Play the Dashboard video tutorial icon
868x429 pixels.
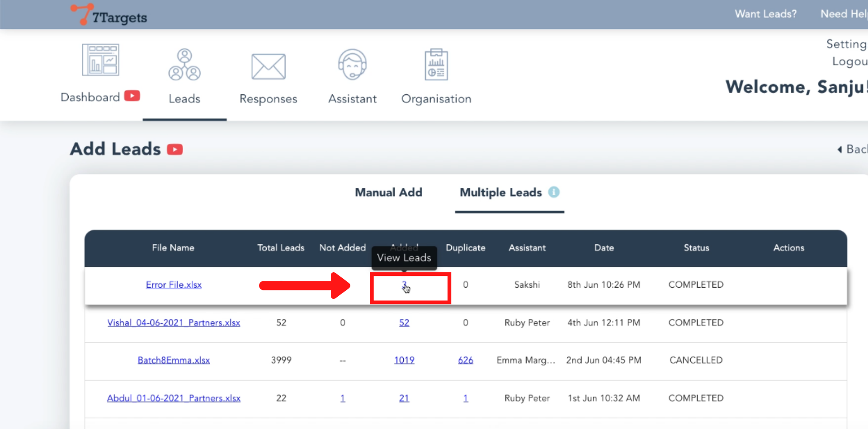coord(132,96)
